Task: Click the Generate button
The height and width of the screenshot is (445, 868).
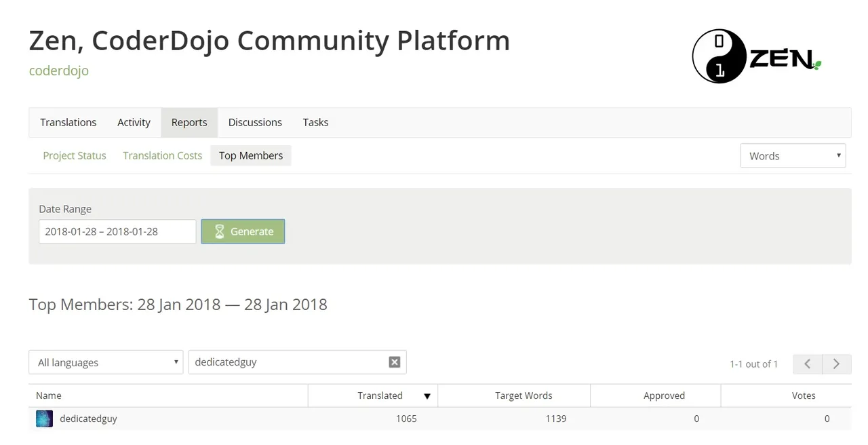Action: [x=243, y=231]
